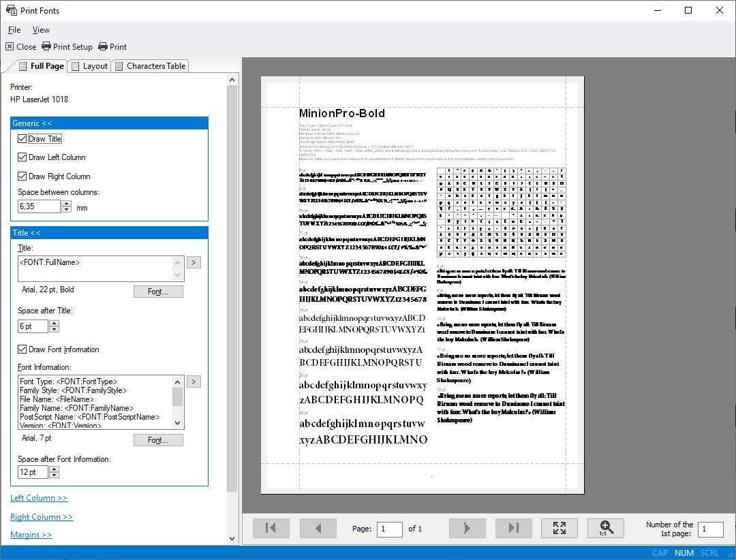Expand the Margins section
Viewport: 736px width, 560px height.
[x=31, y=535]
